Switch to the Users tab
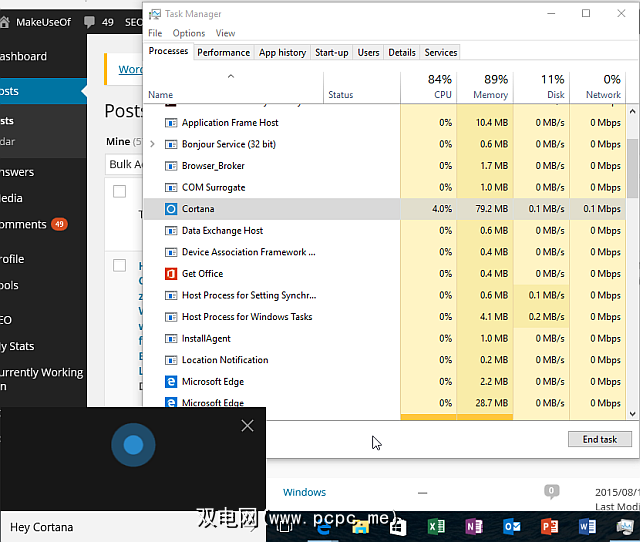Viewport: 640px width, 542px height. coord(368,53)
